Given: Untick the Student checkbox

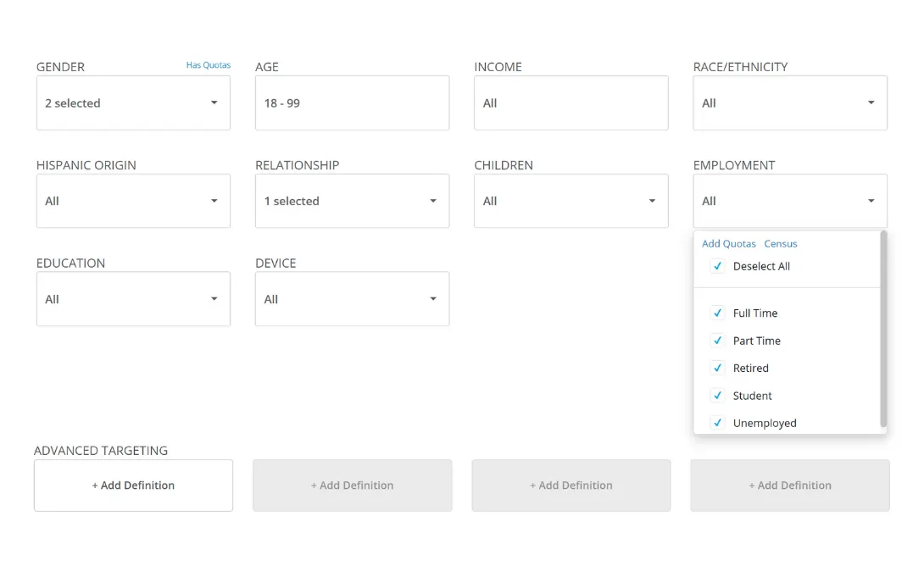Looking at the screenshot, I should click(717, 396).
